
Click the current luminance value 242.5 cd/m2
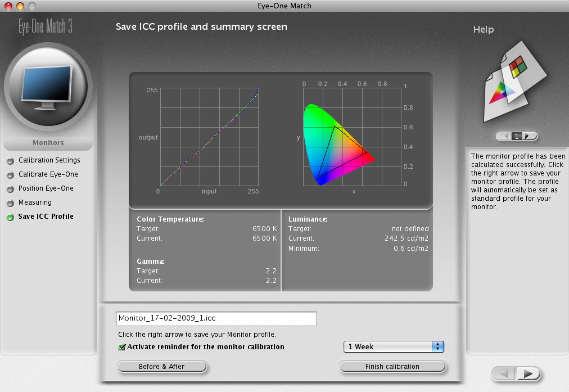407,238
